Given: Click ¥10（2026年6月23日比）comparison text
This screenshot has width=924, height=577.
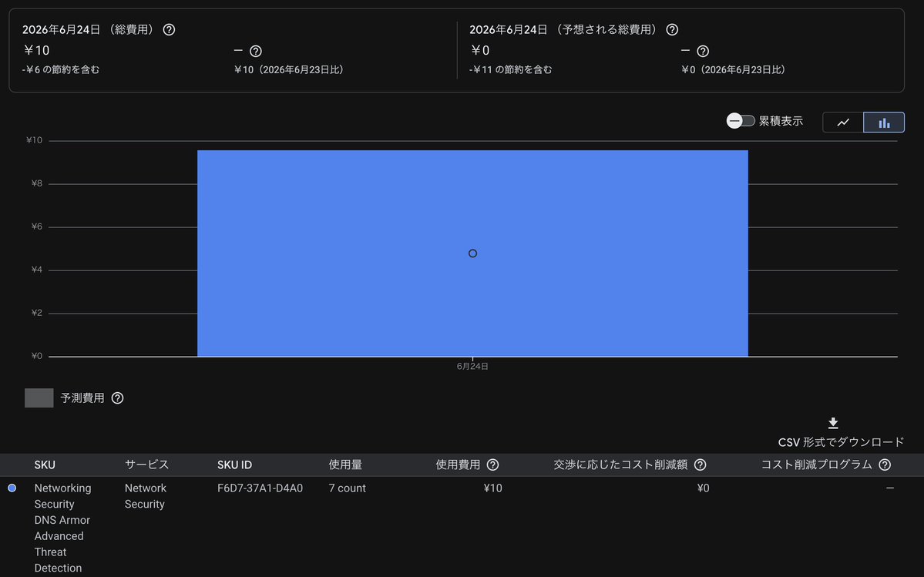Looking at the screenshot, I should (289, 69).
